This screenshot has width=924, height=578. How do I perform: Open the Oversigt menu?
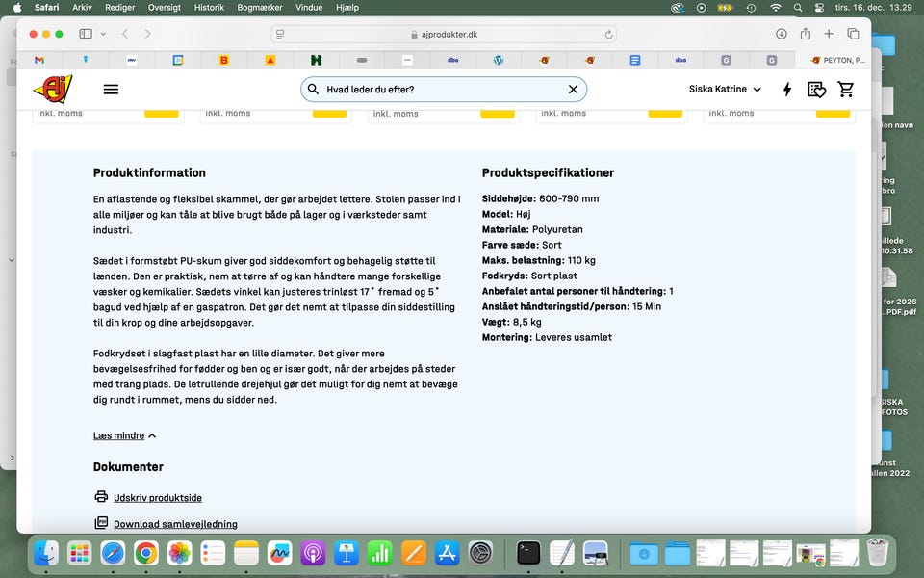coord(165,7)
